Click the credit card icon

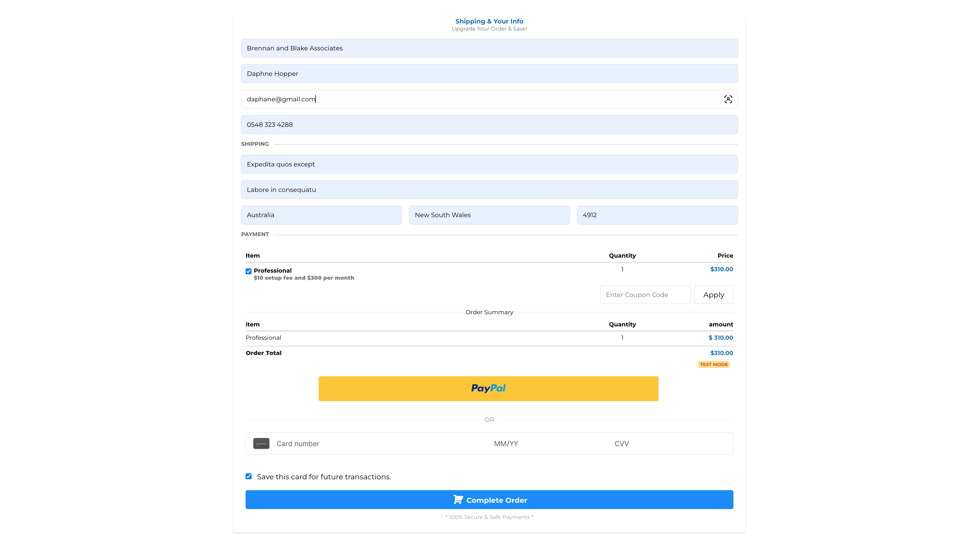(x=261, y=443)
